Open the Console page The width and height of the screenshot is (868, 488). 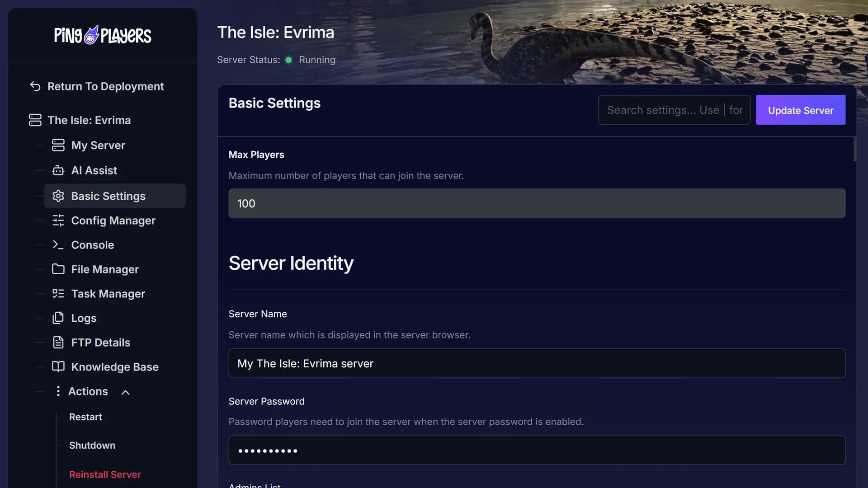click(92, 245)
